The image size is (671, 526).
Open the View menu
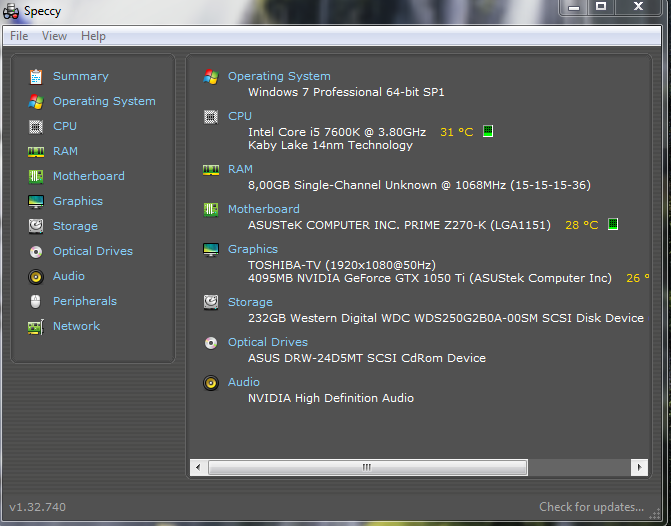tap(54, 36)
